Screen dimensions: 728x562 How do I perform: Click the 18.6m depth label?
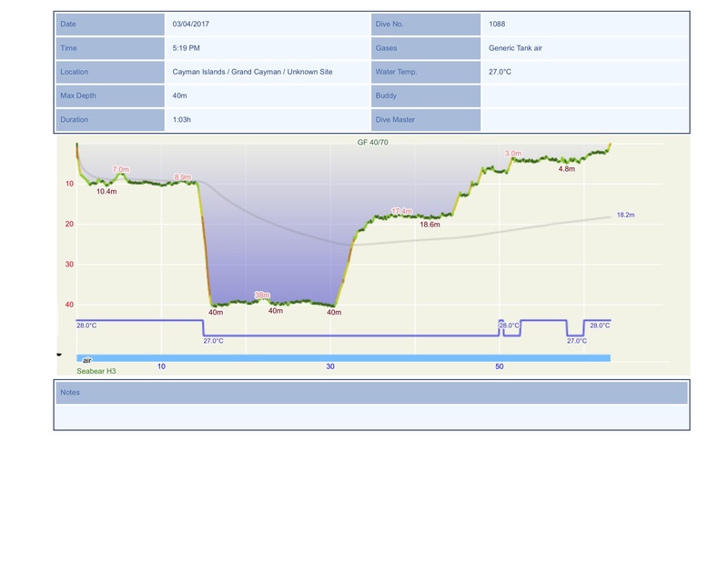[x=430, y=224]
